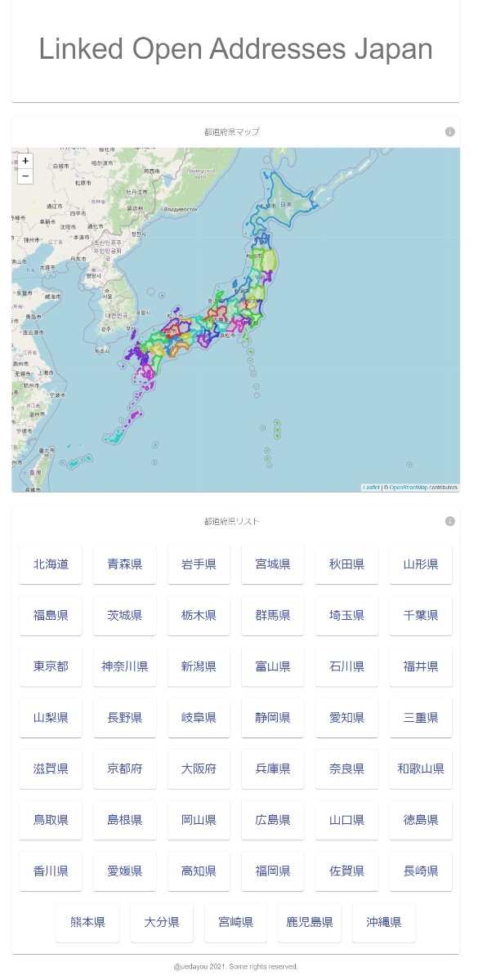The width and height of the screenshot is (478, 980).
Task: Select 静岡県 prefecture
Action: tap(273, 718)
